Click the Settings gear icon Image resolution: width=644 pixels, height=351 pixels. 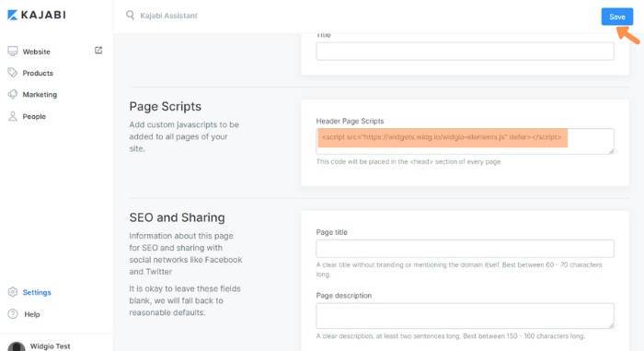(x=13, y=292)
